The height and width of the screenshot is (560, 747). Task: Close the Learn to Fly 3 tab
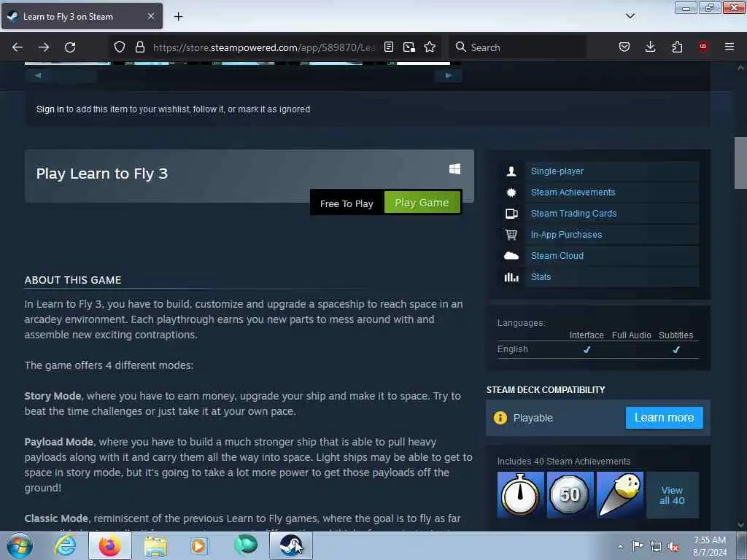pos(150,16)
